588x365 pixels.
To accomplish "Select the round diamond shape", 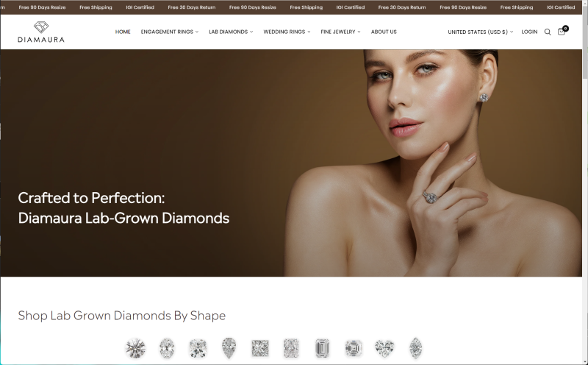I will click(135, 348).
